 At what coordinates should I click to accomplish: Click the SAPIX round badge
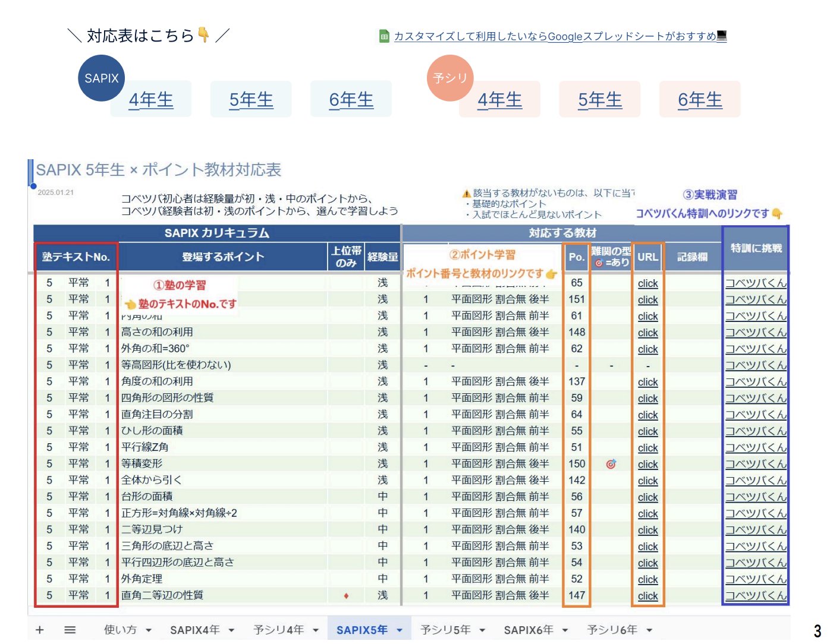(102, 78)
